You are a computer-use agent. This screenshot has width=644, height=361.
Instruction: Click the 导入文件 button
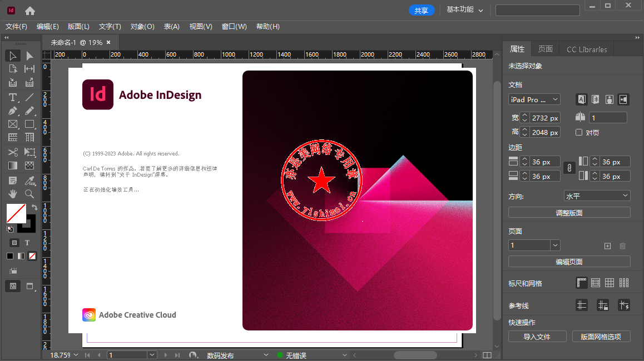537,337
